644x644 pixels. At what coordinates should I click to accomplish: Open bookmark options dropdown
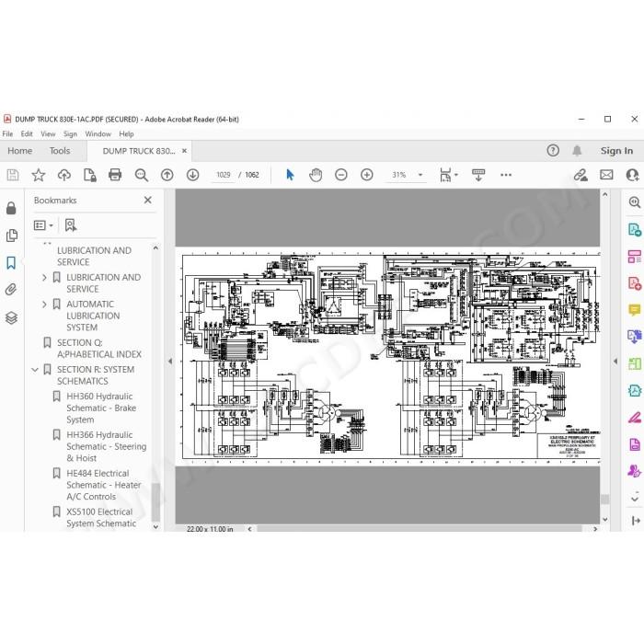point(43,225)
